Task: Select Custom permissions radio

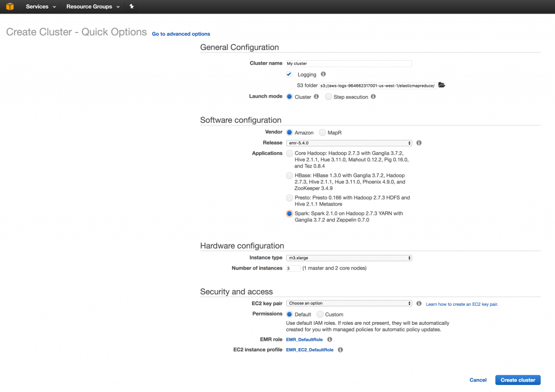Action: click(320, 314)
